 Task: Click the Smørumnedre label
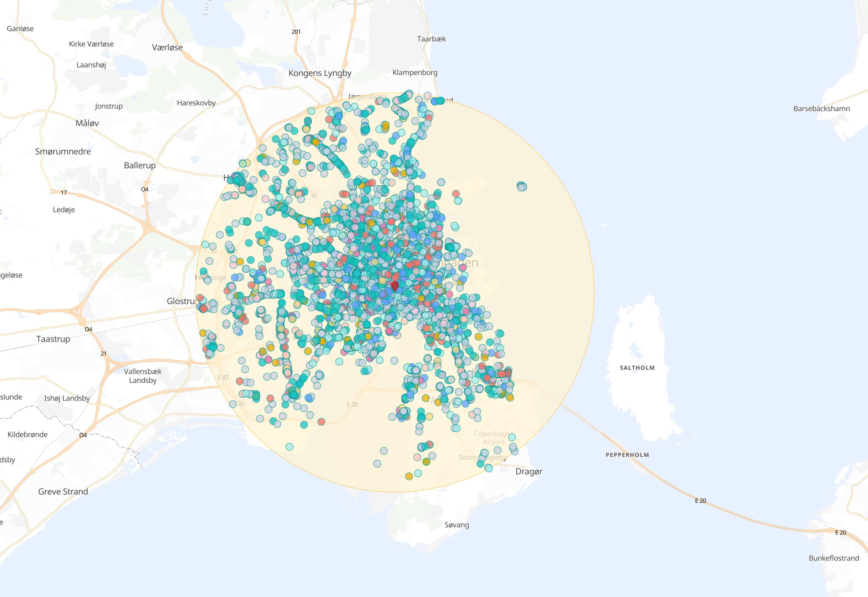pos(63,151)
